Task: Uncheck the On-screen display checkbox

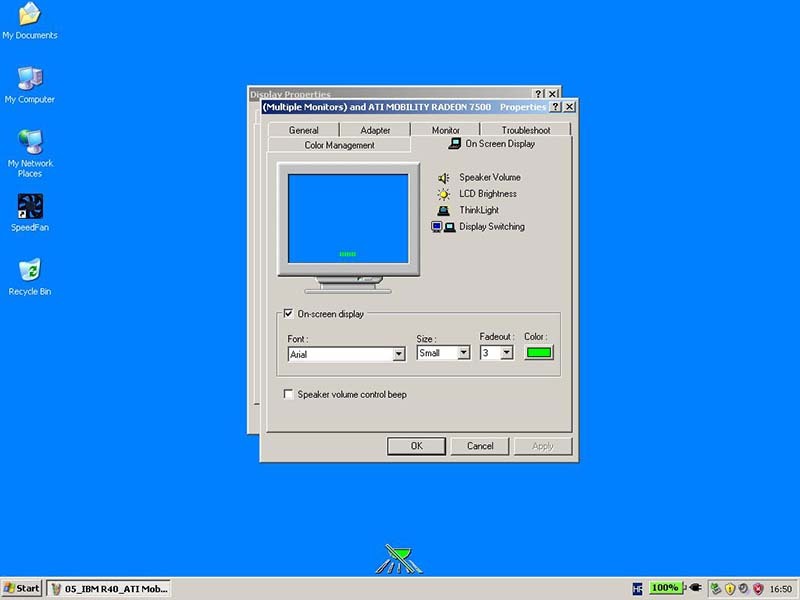Action: tap(290, 313)
